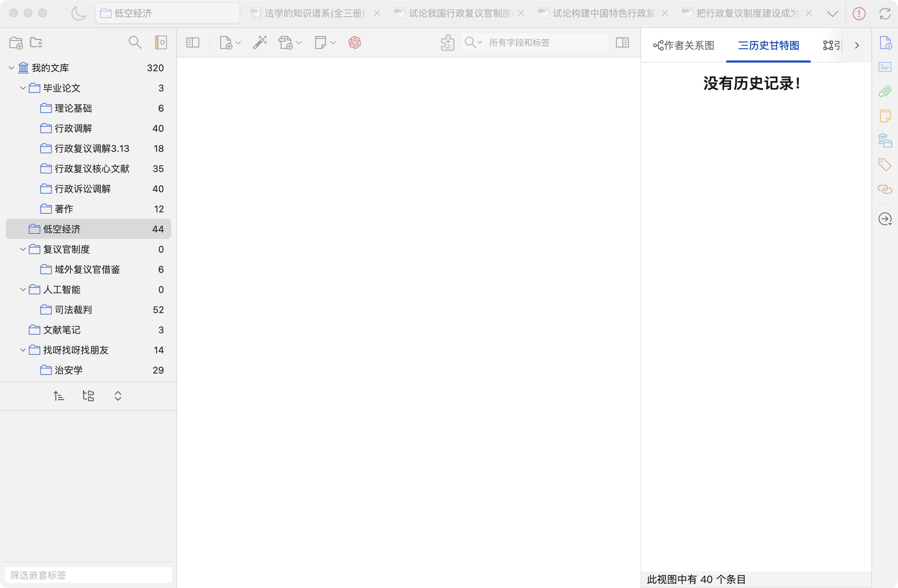Open the libraries and collections side icon

885,140
